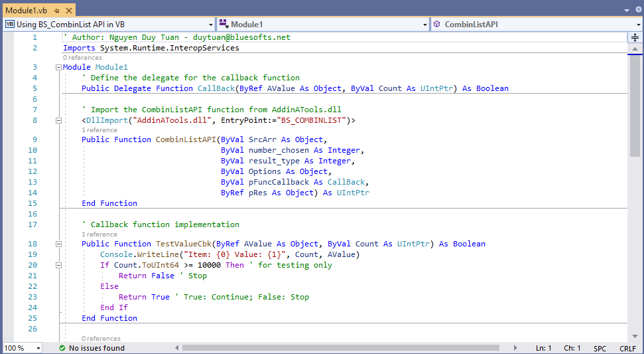
Task: Click the 'CallBack' delegate name on line 5
Action: (x=216, y=88)
